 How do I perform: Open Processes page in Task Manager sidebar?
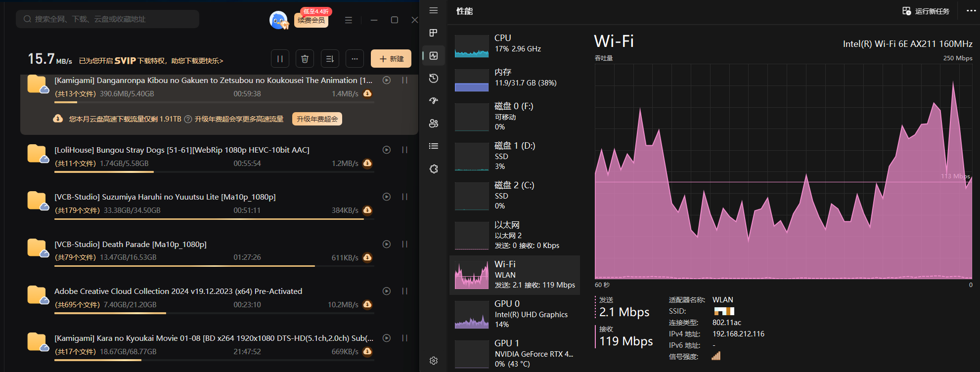tap(434, 33)
